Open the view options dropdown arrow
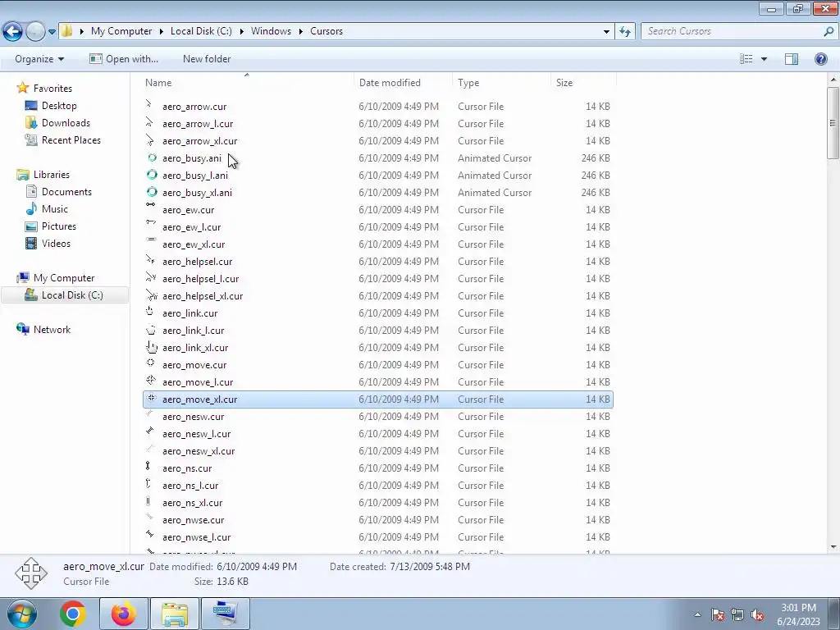The width and height of the screenshot is (840, 630). click(764, 59)
